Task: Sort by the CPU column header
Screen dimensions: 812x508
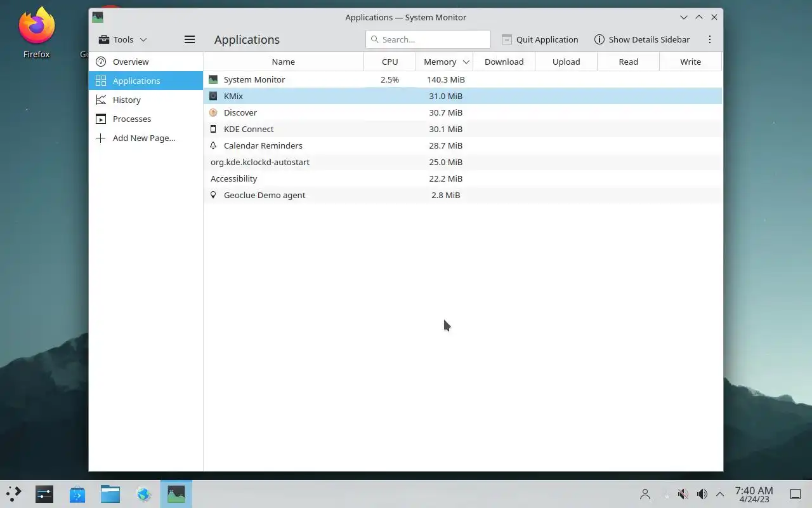Action: [x=390, y=62]
